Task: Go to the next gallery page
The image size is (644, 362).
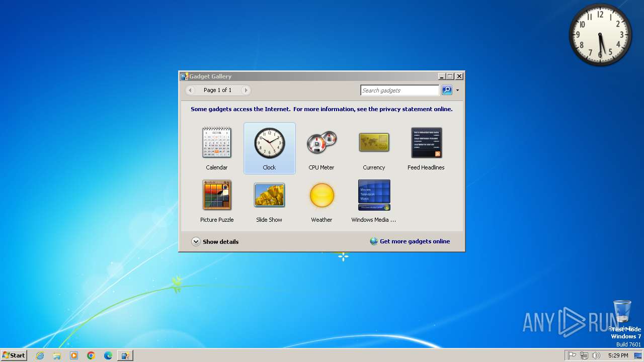Action: [246, 90]
